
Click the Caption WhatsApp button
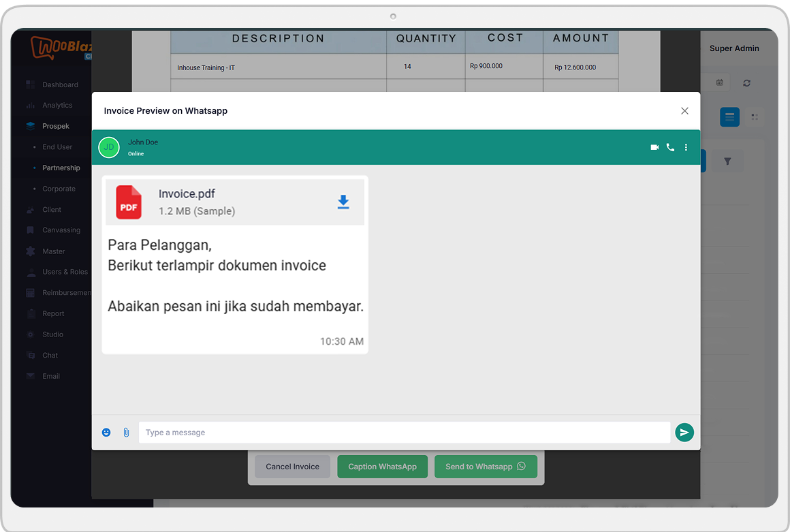coord(382,467)
